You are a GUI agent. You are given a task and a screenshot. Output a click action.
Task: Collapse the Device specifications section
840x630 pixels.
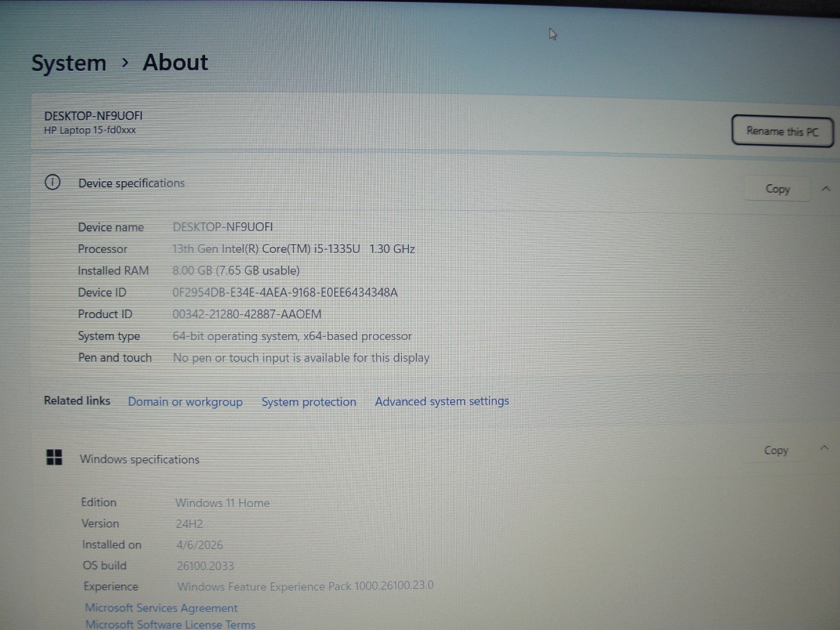tap(826, 189)
